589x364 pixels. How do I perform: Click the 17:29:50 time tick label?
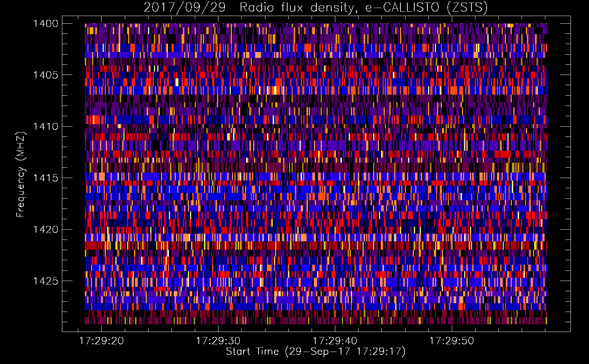452,341
